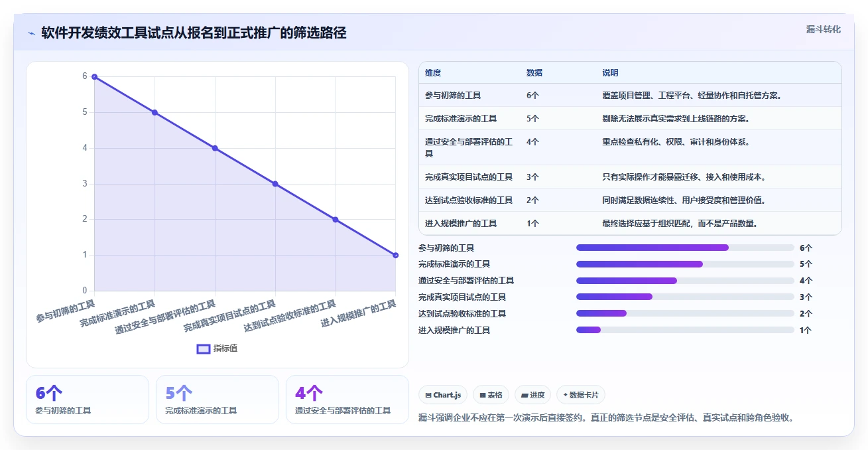This screenshot has width=868, height=450.
Task: Click the 完成真实项目试点的工具 progress bar
Action: pos(685,297)
